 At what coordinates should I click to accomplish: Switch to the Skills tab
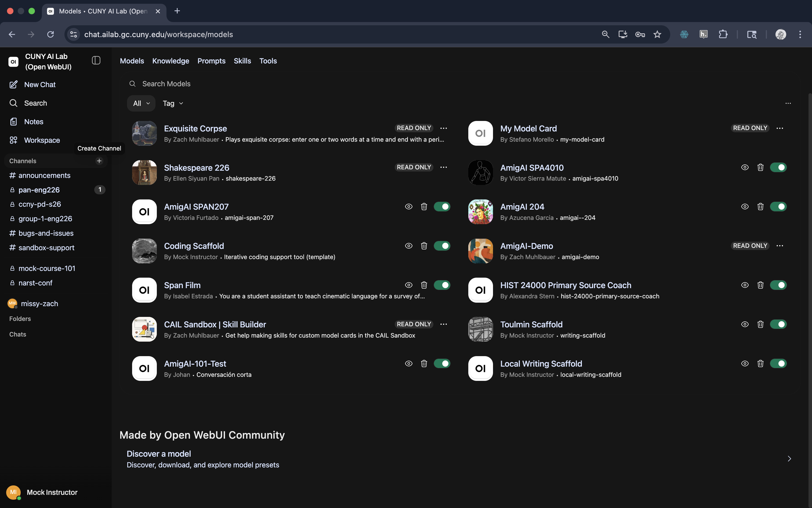pos(242,61)
